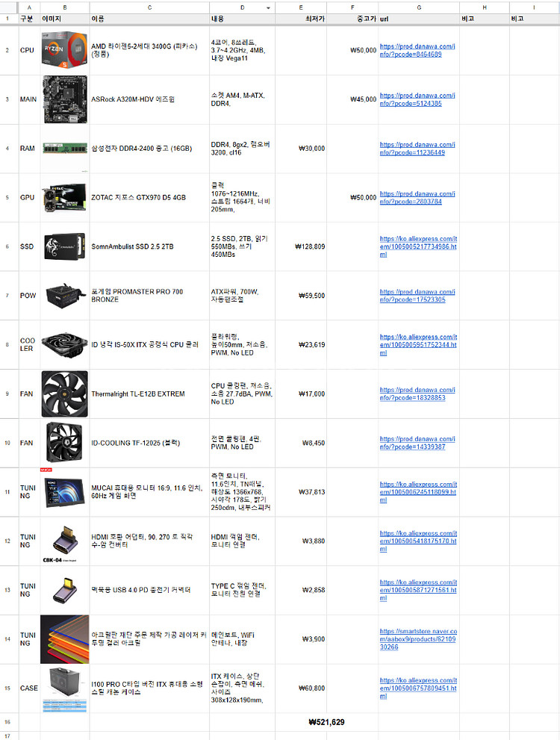Viewport: 560px width, 740px height.
Task: Open the danawa link for ASRock A320M-HDV
Action: [x=417, y=99]
